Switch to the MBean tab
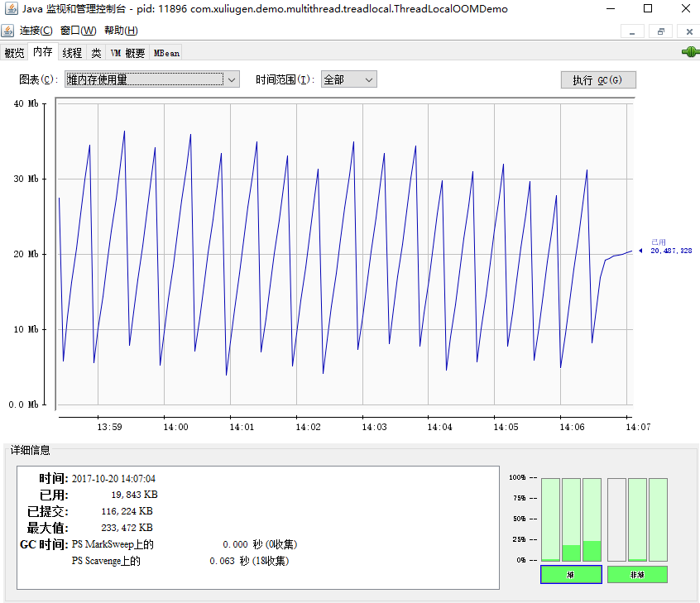This screenshot has height=603, width=700. [166, 52]
